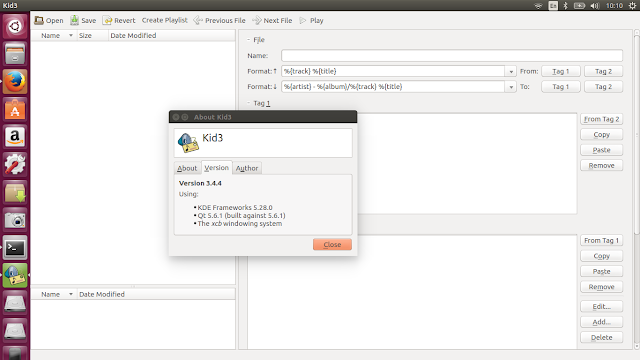The width and height of the screenshot is (640, 360).
Task: Switch to the Author tab
Action: [247, 168]
